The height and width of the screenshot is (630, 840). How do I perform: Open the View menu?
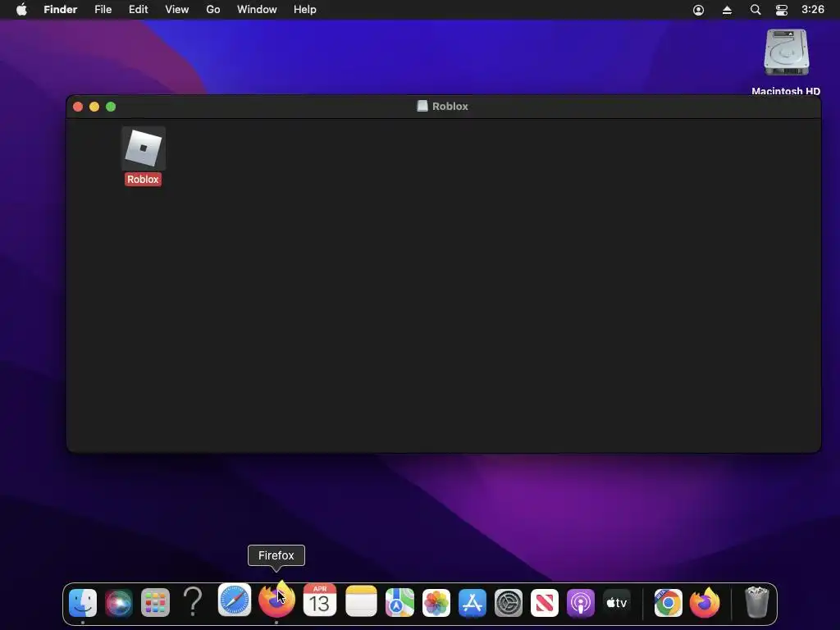177,10
